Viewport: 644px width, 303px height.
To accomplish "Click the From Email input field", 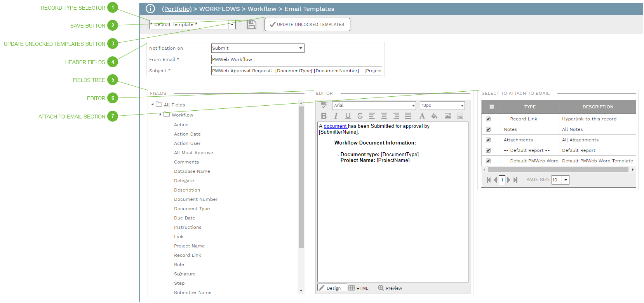I will click(296, 59).
